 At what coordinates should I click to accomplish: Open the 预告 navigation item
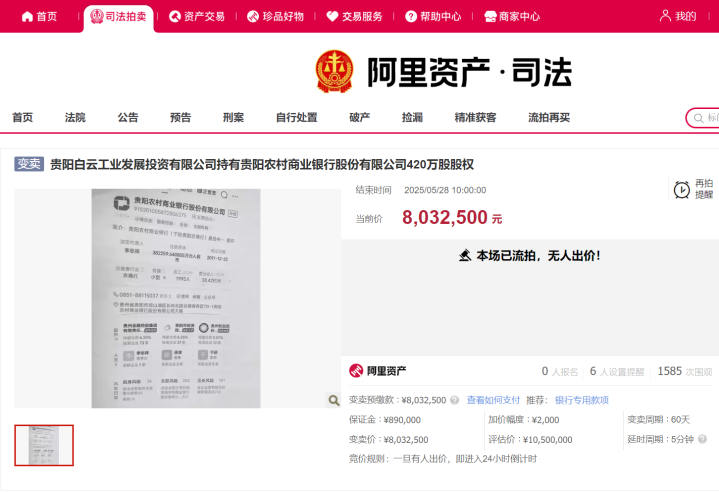(x=181, y=117)
